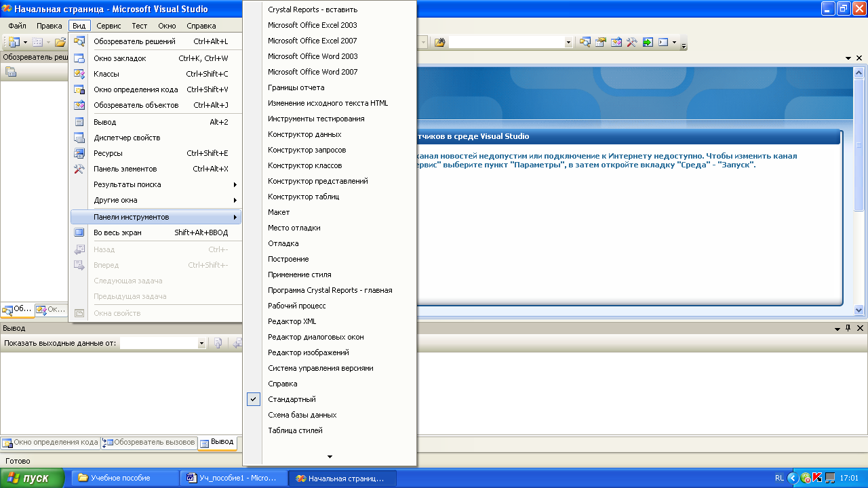
Task: Open Toolbox via hammer-and-wrench toolbar icon
Action: coord(632,42)
